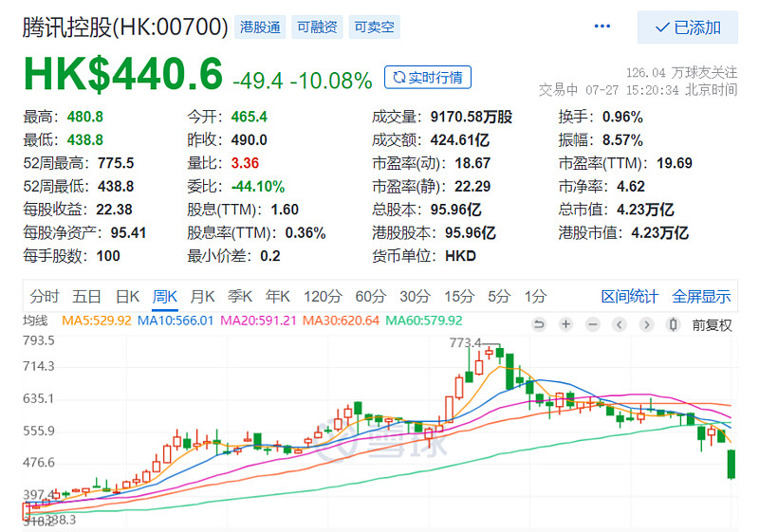Screen dimensions: 759x532
Task: Click the 793.5 axis label
Action: coord(39,340)
